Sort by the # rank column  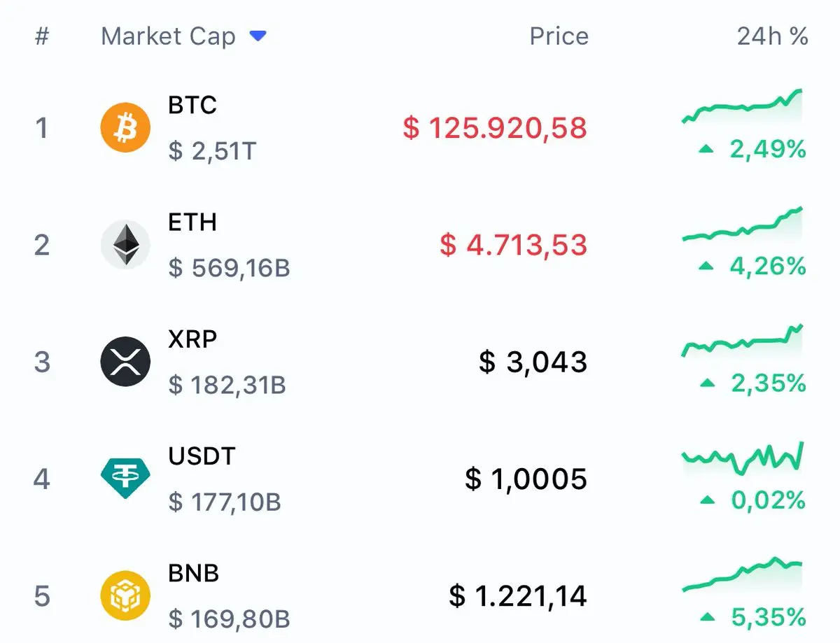pos(42,36)
